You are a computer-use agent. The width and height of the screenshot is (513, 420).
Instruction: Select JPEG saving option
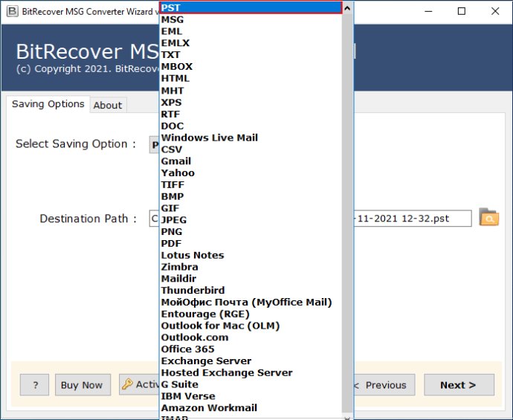pos(251,220)
